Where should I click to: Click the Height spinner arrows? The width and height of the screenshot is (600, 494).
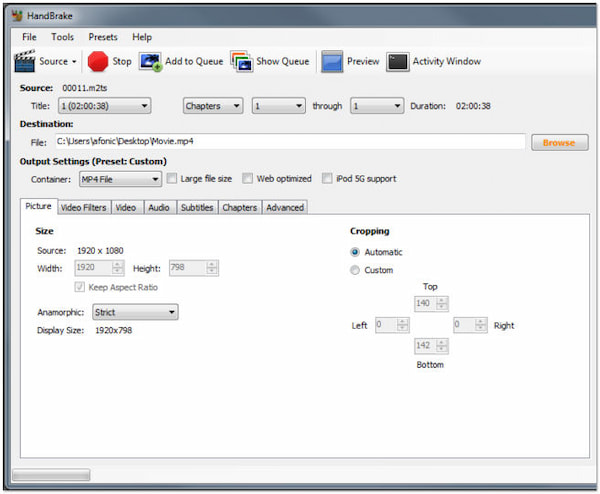click(212, 268)
